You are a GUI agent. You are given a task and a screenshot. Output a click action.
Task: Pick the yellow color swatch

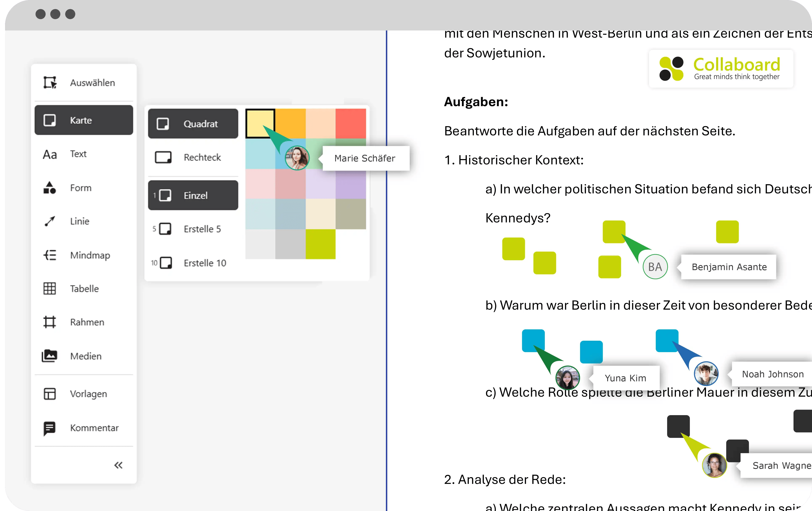click(x=260, y=123)
